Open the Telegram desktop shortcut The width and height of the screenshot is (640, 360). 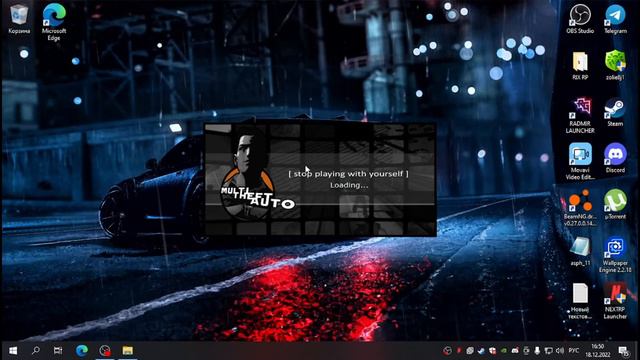pos(615,19)
